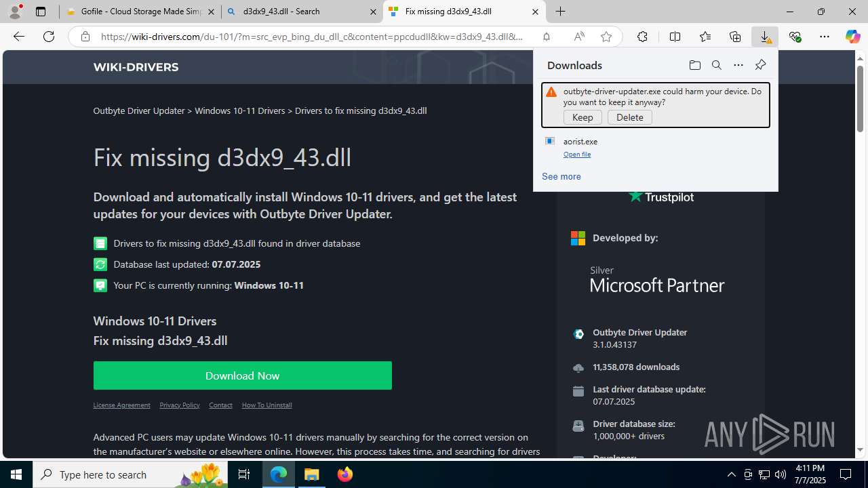This screenshot has height=488, width=868.
Task: Open file link for aorist.exe
Action: point(576,155)
